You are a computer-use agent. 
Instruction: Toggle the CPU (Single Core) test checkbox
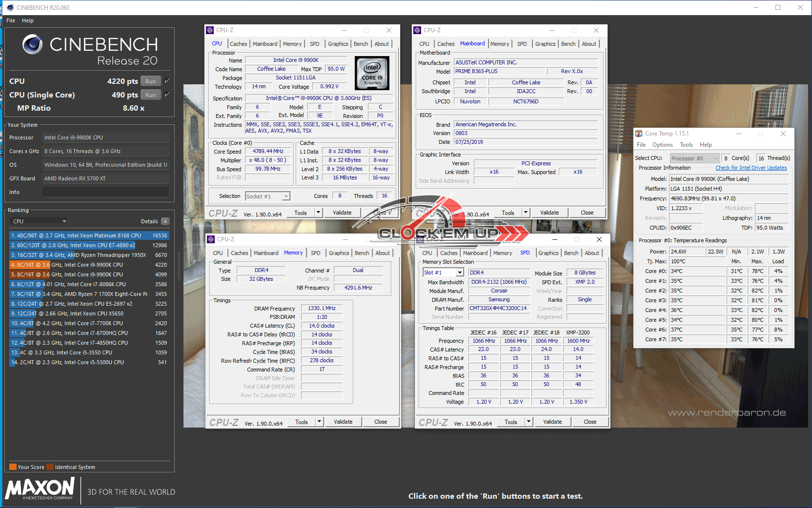[167, 95]
